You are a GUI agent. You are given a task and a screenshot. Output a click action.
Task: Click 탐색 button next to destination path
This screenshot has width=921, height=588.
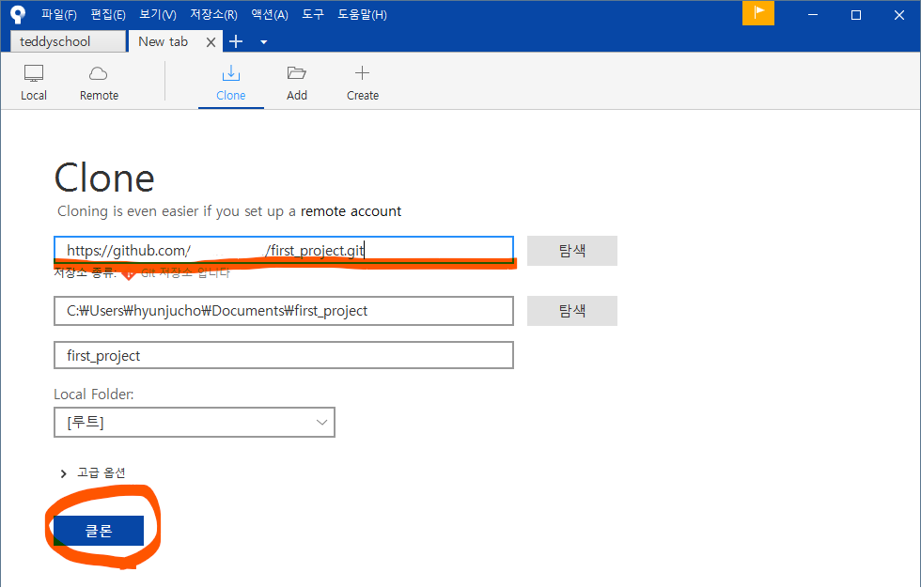572,311
